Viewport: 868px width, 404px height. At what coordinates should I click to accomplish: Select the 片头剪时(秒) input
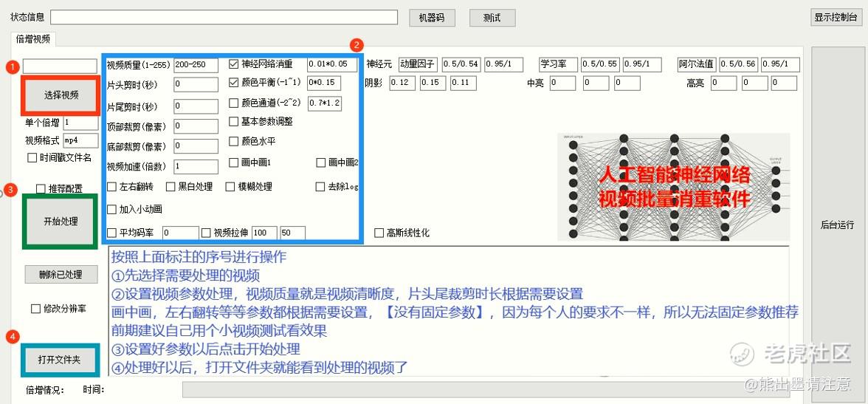[196, 85]
